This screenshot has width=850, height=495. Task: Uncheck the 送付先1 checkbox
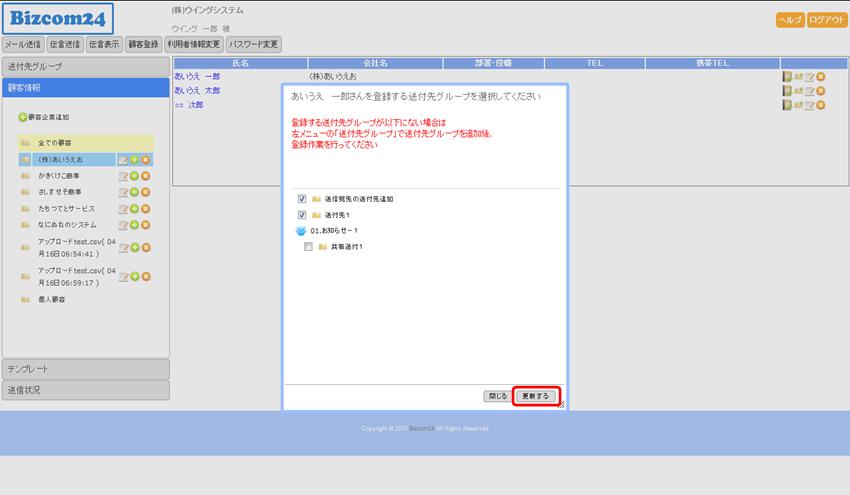[x=302, y=215]
